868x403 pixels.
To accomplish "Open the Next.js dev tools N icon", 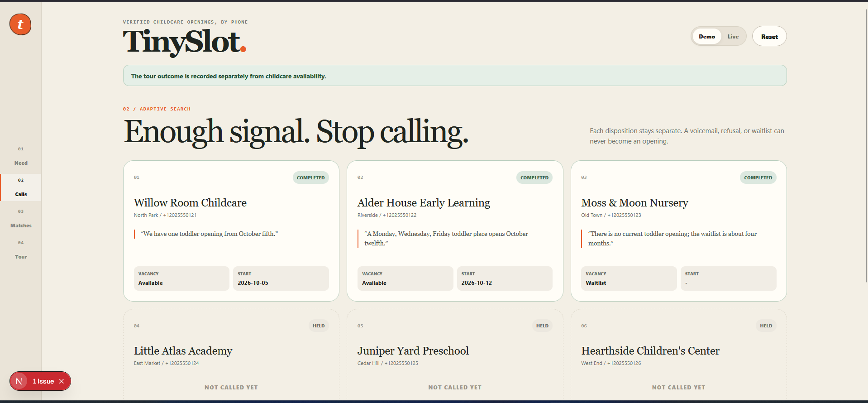I will click(19, 381).
